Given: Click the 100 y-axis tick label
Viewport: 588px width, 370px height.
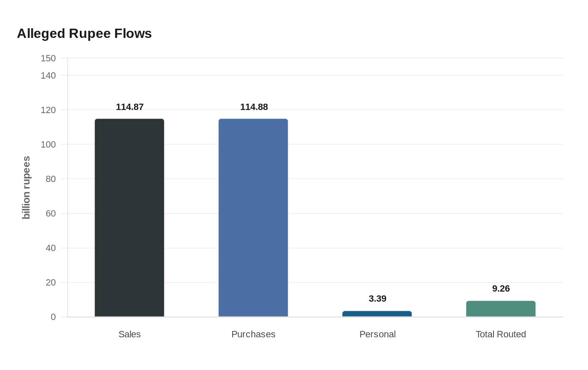Looking at the screenshot, I should [48, 145].
